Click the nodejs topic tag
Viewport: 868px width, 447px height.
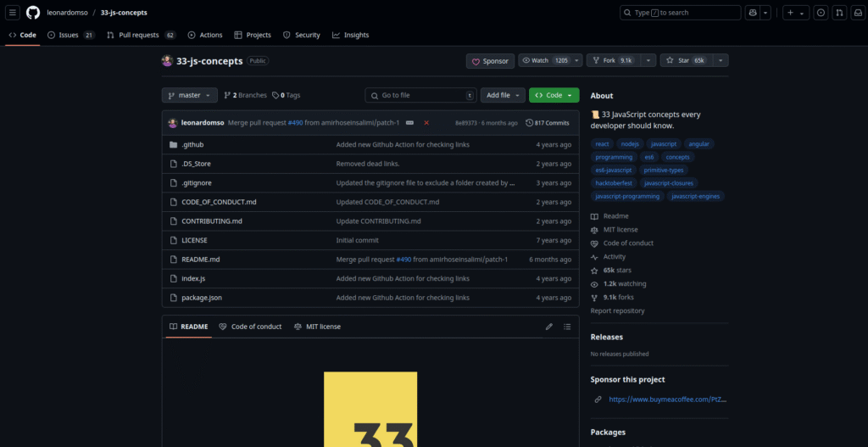pos(630,144)
